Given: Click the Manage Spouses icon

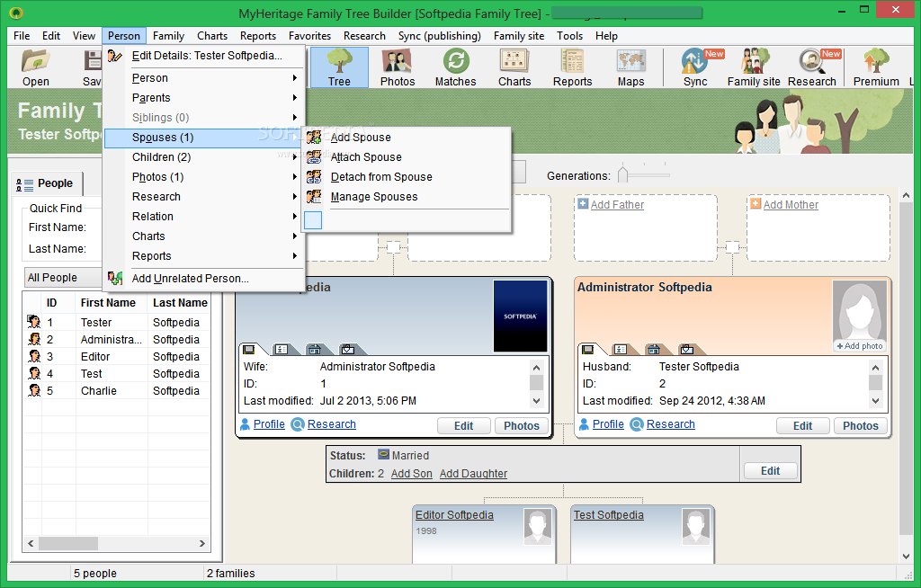Looking at the screenshot, I should pyautogui.click(x=314, y=197).
